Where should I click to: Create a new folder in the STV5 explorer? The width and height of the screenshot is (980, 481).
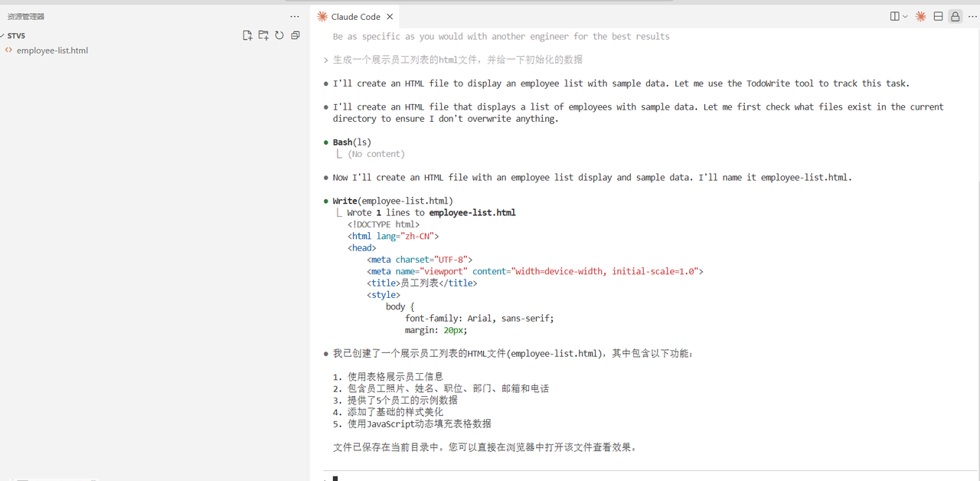coord(263,35)
